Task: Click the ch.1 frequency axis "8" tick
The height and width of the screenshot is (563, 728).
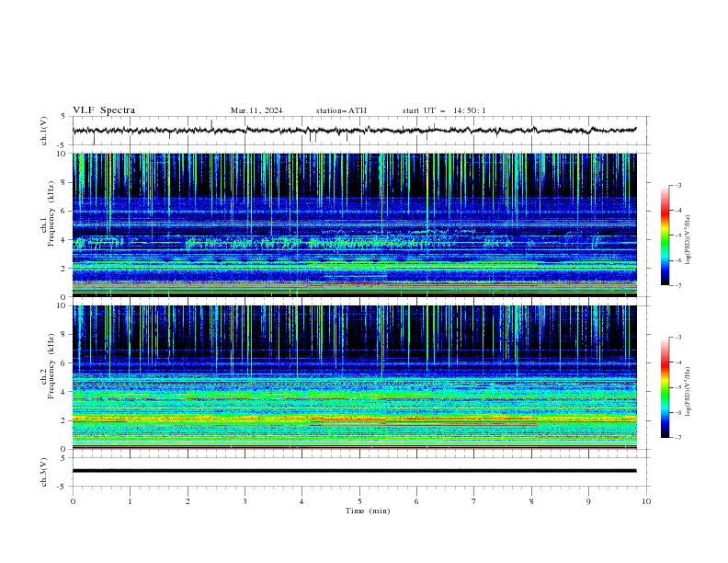Action: click(64, 182)
